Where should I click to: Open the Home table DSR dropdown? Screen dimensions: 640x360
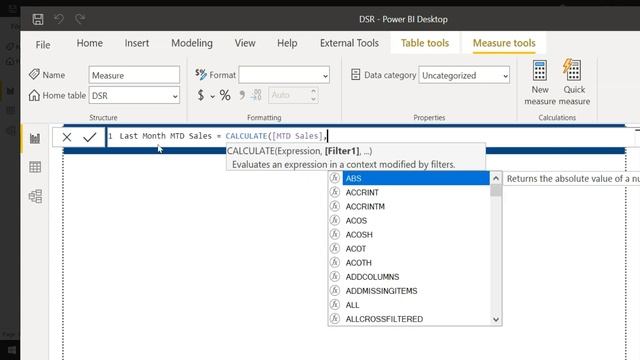tap(134, 96)
